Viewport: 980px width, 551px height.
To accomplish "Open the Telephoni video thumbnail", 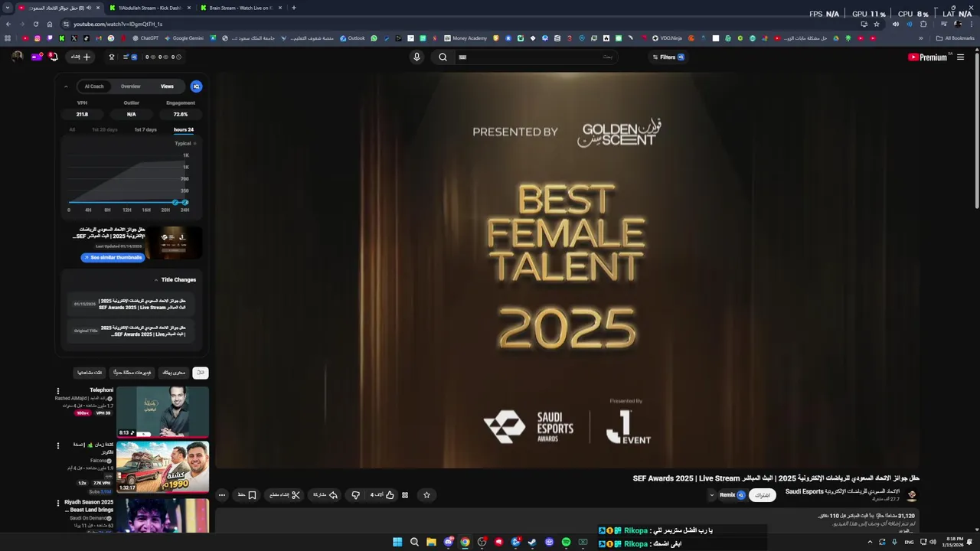I will 162,412.
